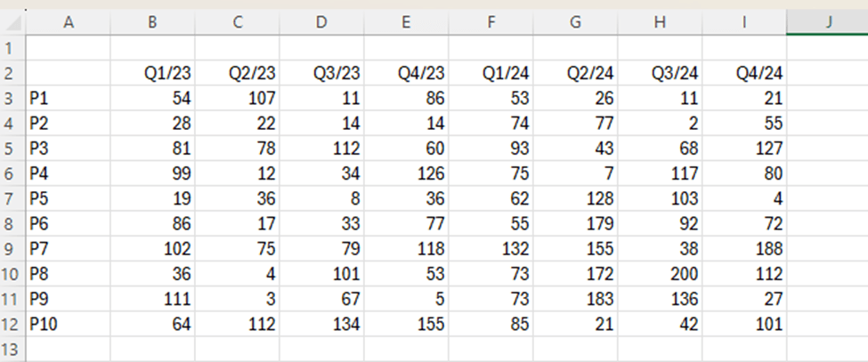Select column B header
868x362 pixels.
[x=152, y=23]
